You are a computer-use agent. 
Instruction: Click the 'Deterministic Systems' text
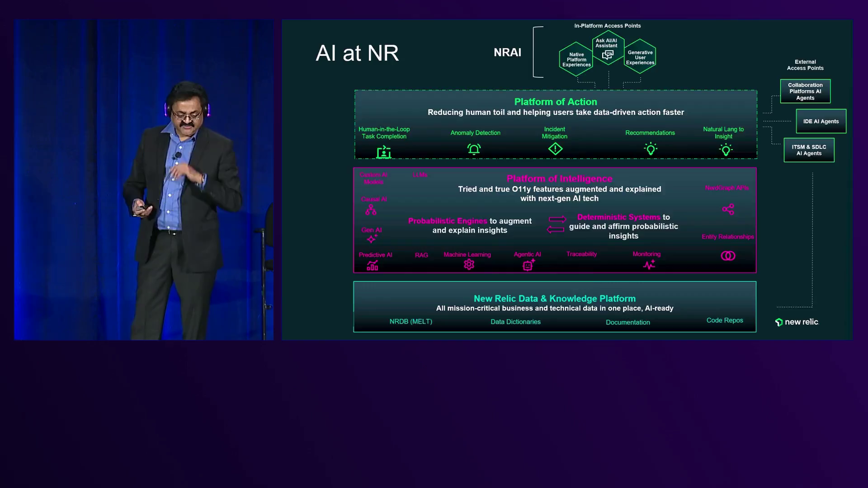coord(618,217)
